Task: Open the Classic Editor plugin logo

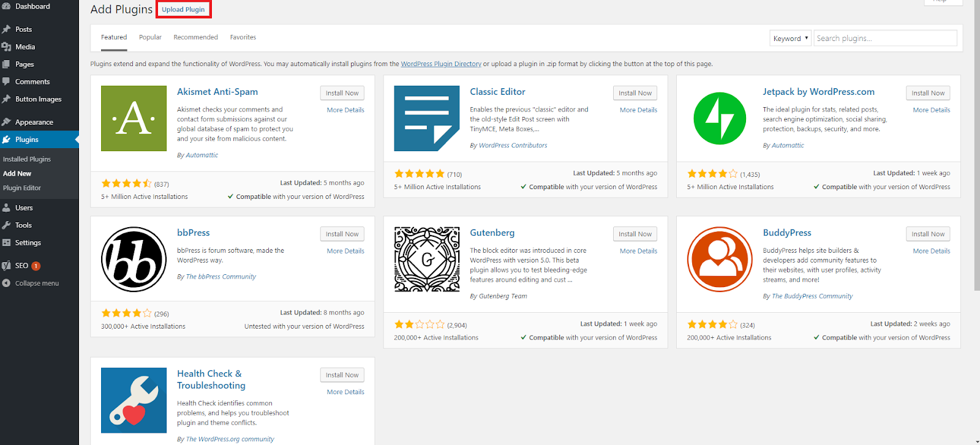Action: (x=427, y=118)
